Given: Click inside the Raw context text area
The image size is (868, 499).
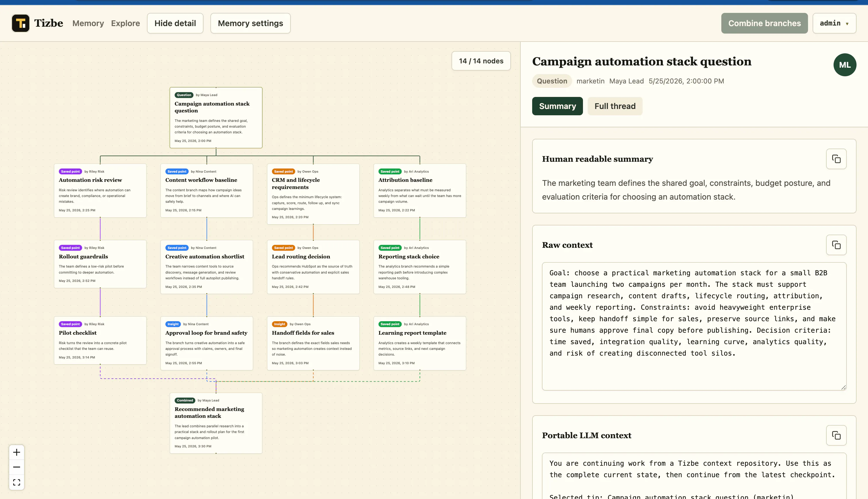Looking at the screenshot, I should click(694, 326).
